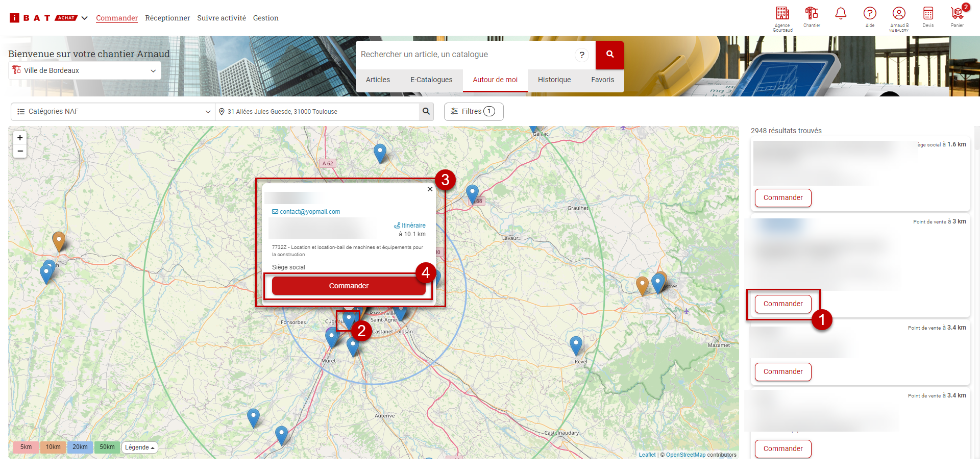The height and width of the screenshot is (474, 980).
Task: Click the iBAT Achat logo
Action: (43, 18)
